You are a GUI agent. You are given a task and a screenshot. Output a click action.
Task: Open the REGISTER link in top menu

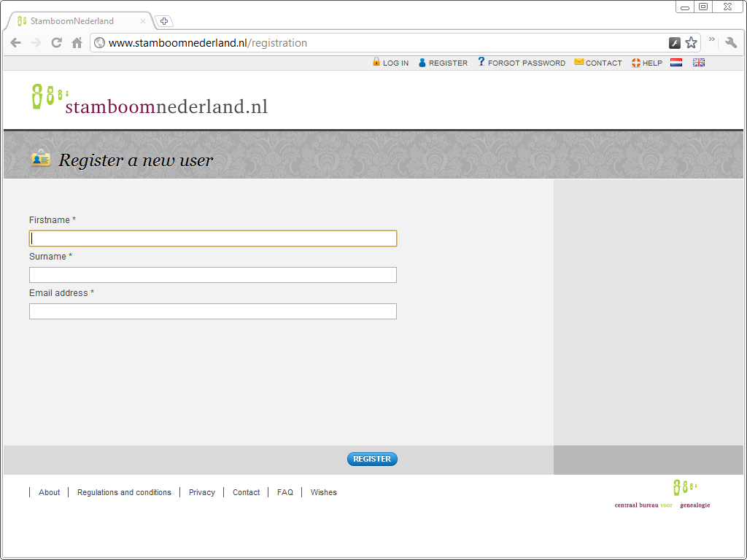pyautogui.click(x=448, y=63)
